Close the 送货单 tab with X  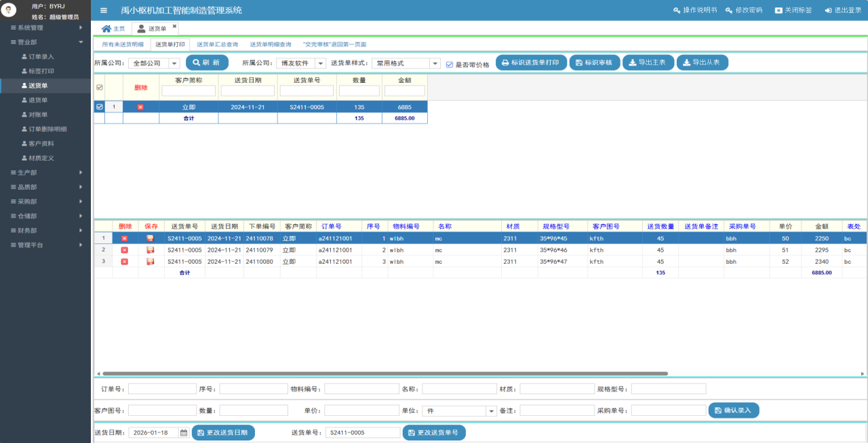point(174,26)
